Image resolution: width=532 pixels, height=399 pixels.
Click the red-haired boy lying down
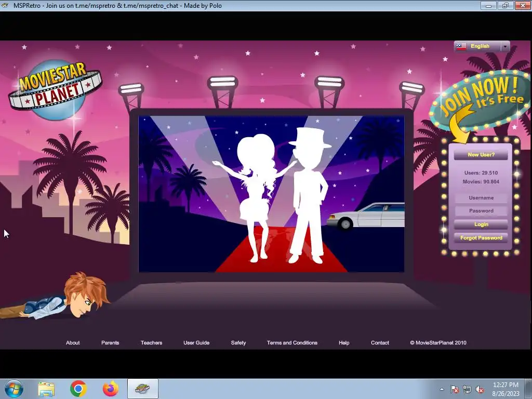coord(55,296)
